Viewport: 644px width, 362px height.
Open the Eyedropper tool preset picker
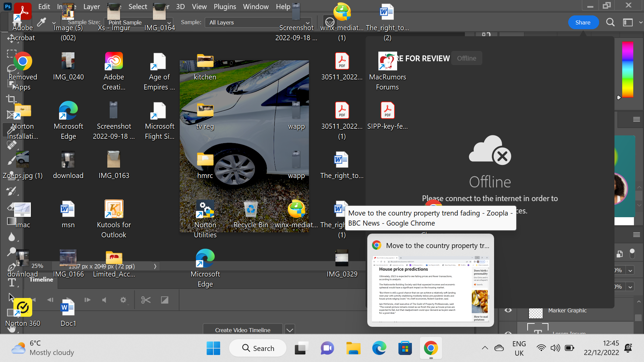click(x=54, y=23)
